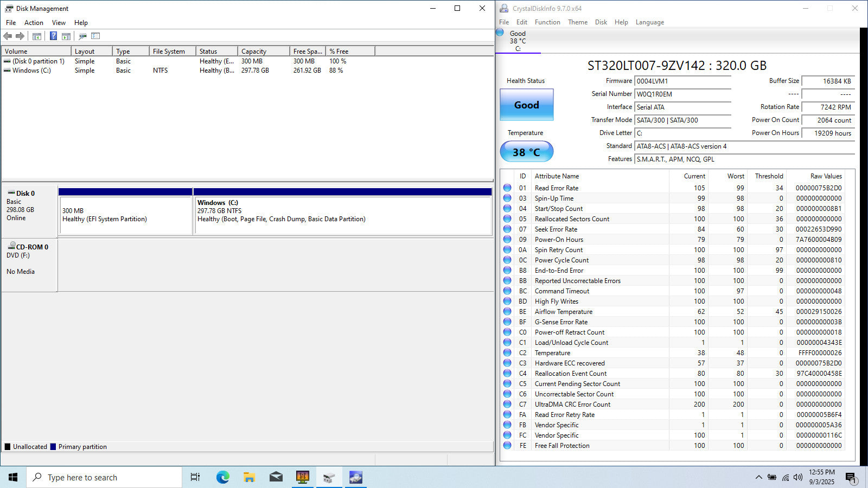Toggle the action pane toolbar icon

click(66, 36)
